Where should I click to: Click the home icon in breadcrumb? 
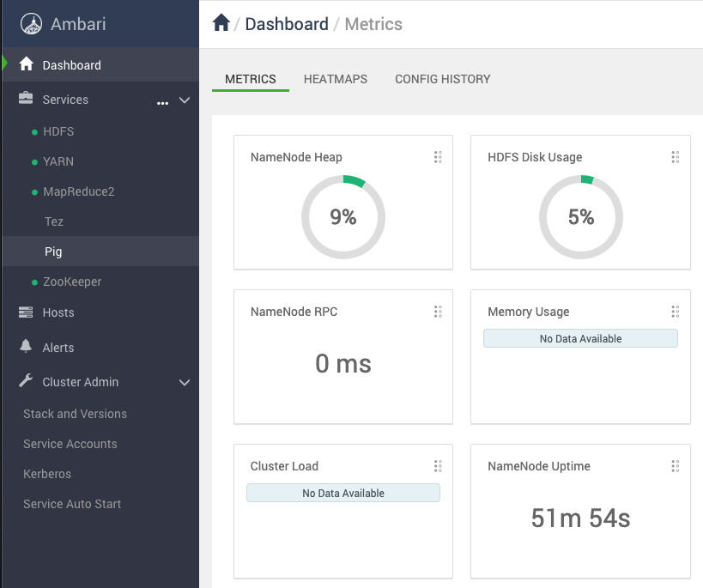pyautogui.click(x=221, y=24)
